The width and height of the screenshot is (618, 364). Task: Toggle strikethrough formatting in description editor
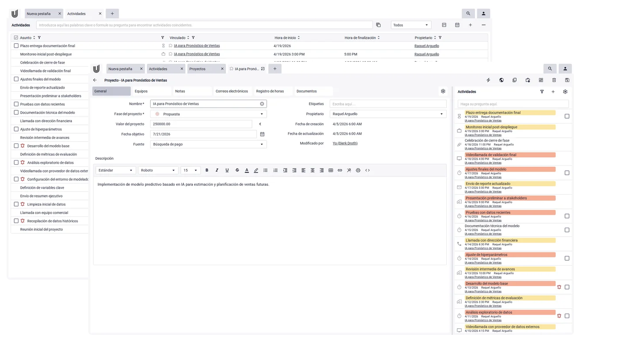237,170
